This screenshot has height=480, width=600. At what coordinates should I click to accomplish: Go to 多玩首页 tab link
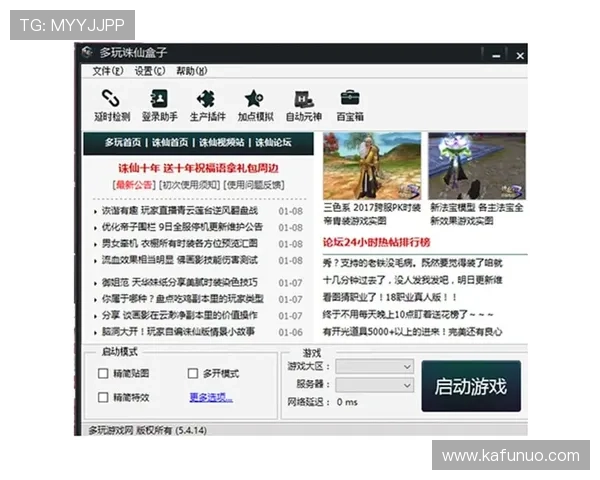(x=123, y=143)
